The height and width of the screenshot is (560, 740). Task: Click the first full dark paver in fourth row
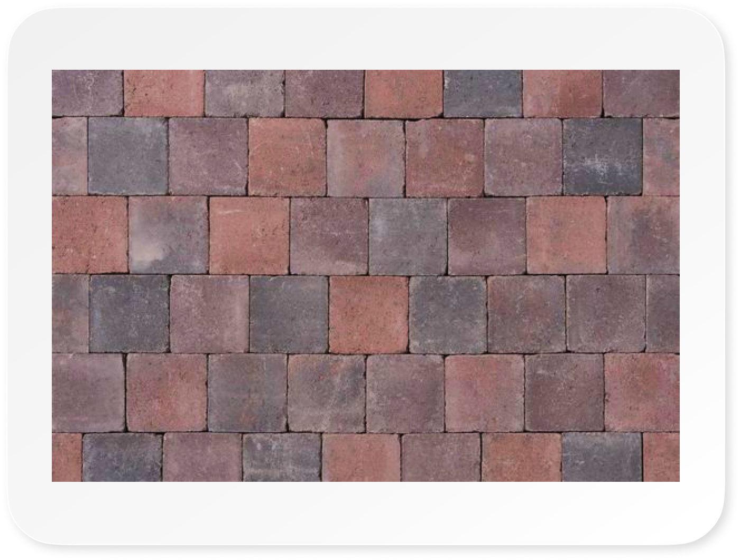coord(129,314)
